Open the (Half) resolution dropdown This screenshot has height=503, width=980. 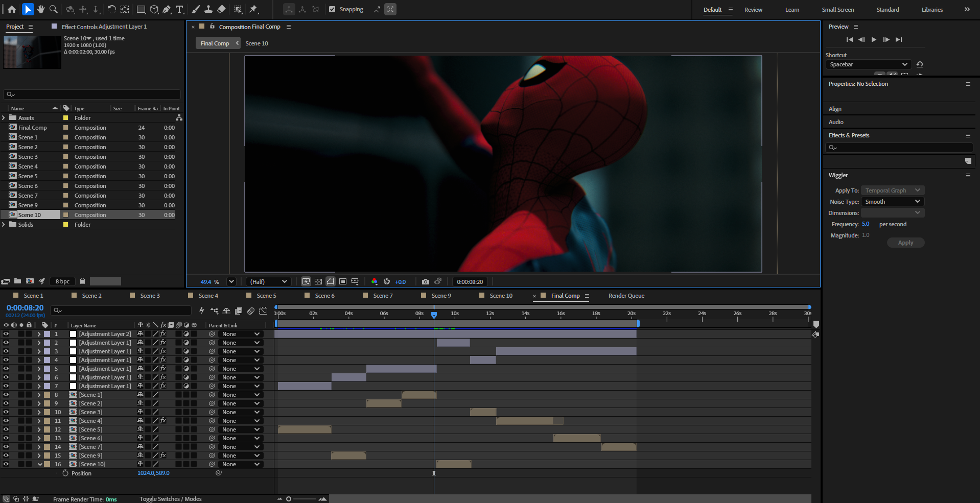(x=268, y=281)
